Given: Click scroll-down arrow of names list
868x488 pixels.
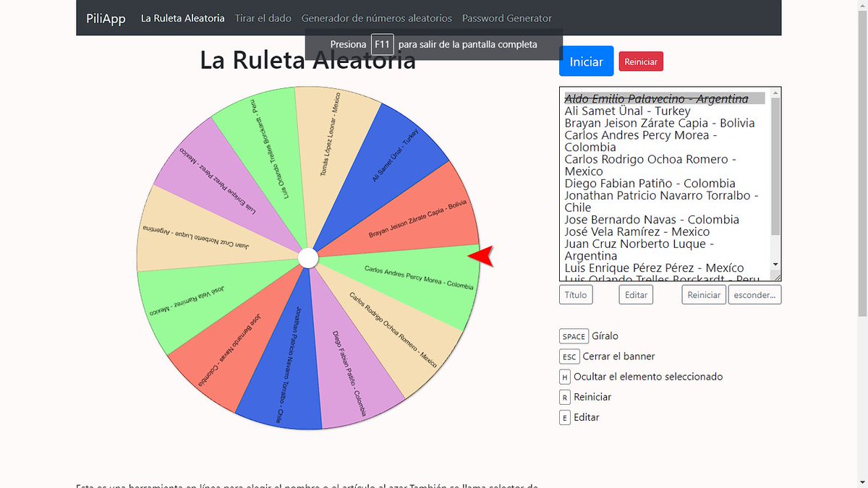Looking at the screenshot, I should click(x=776, y=265).
